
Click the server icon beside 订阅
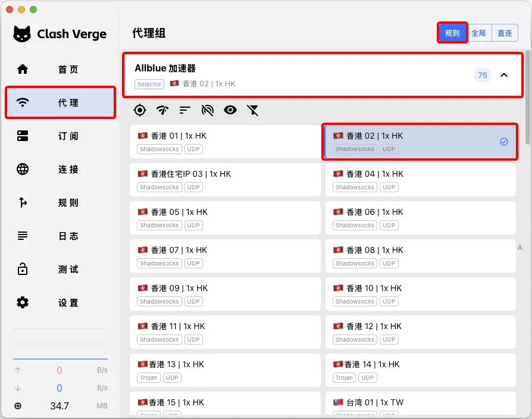[x=23, y=136]
